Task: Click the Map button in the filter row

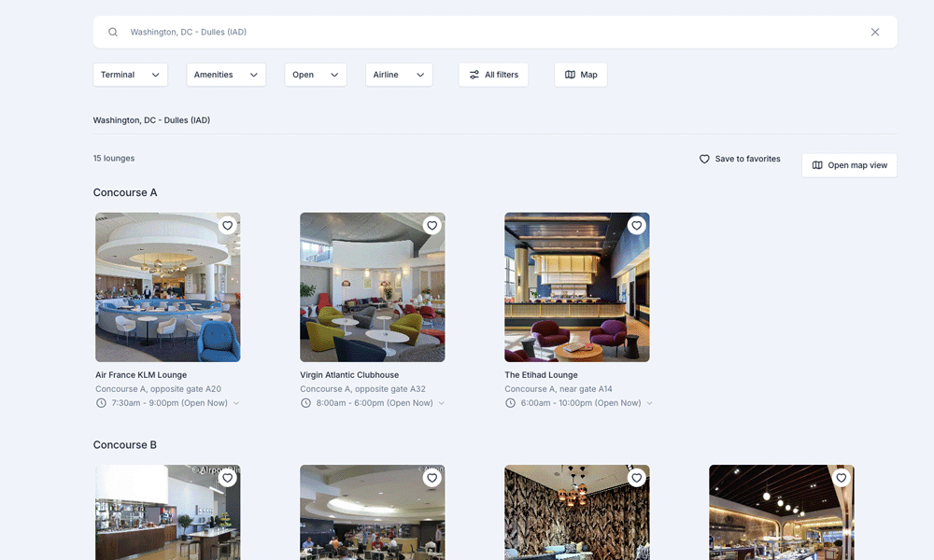Action: pos(581,75)
